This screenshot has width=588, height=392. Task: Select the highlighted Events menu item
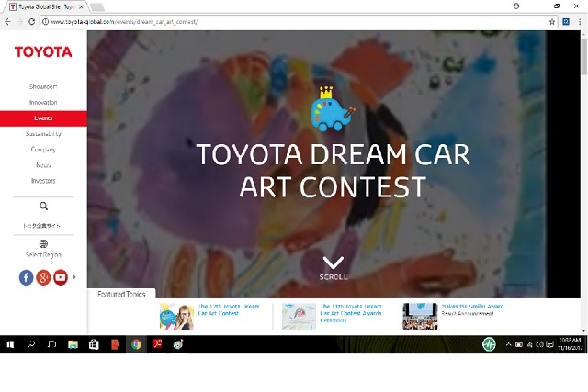click(43, 118)
